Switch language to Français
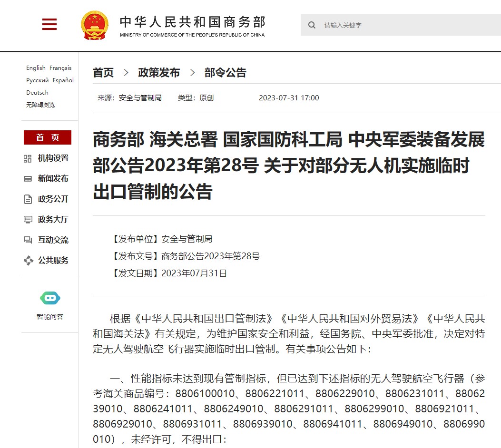 (60, 68)
